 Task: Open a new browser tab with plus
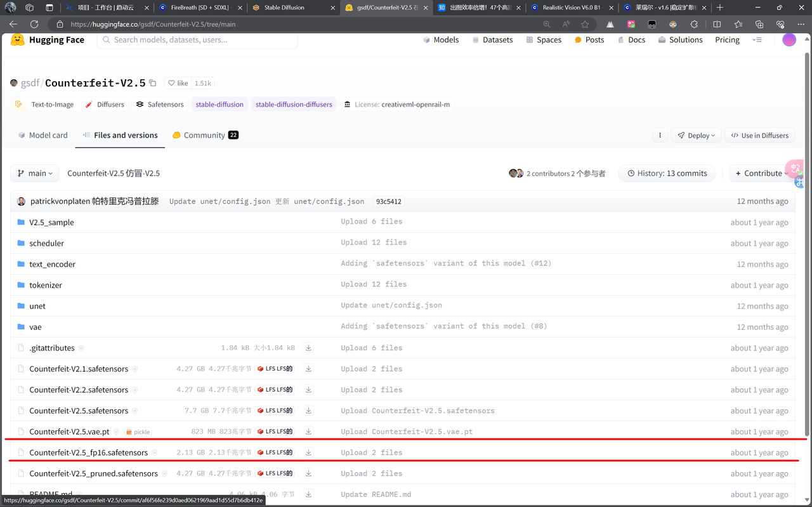click(719, 8)
